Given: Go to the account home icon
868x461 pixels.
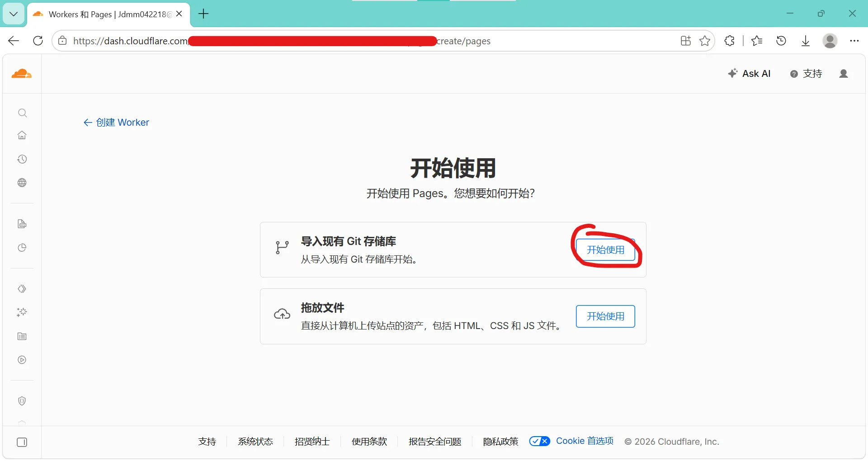Looking at the screenshot, I should pyautogui.click(x=22, y=135).
